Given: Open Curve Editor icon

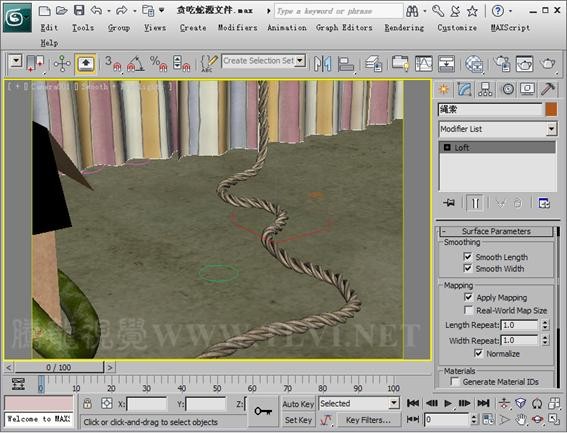Looking at the screenshot, I should (423, 64).
